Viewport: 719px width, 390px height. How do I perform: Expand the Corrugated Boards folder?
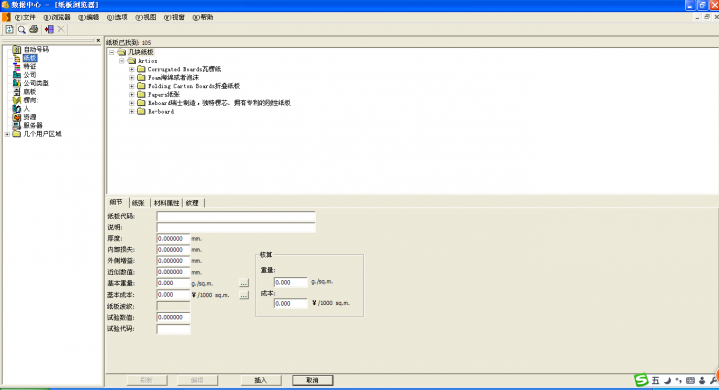coord(132,69)
